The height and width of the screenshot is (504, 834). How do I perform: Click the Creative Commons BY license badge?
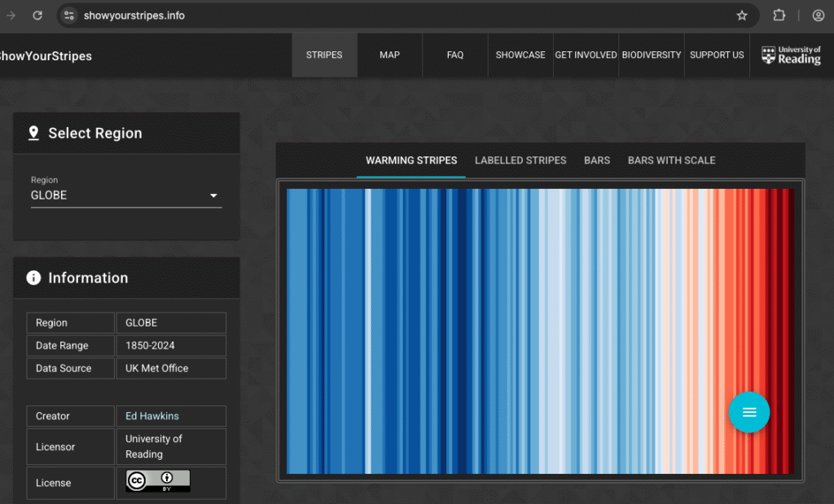[x=158, y=481]
